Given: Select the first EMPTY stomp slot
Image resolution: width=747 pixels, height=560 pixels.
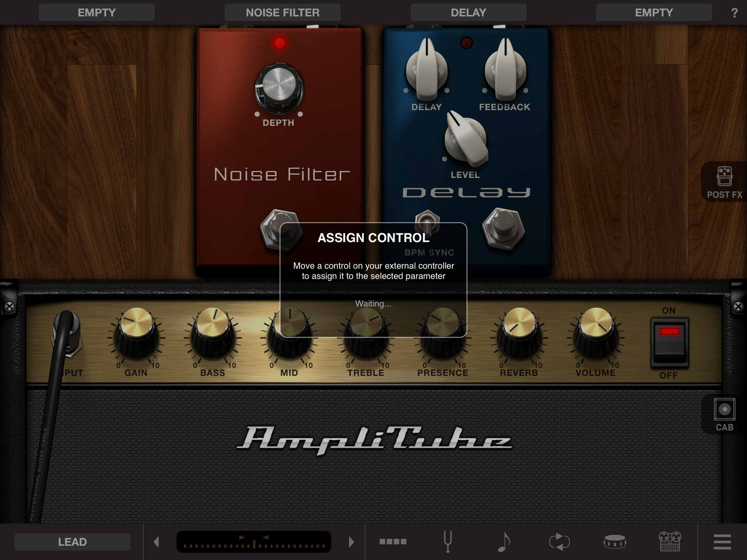Looking at the screenshot, I should tap(97, 13).
